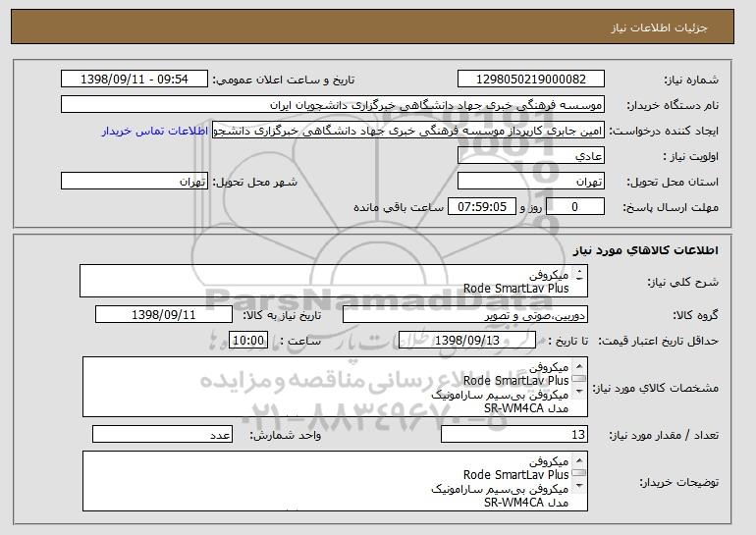
Task: Click the label شماره نیاز
Action: pyautogui.click(x=691, y=80)
